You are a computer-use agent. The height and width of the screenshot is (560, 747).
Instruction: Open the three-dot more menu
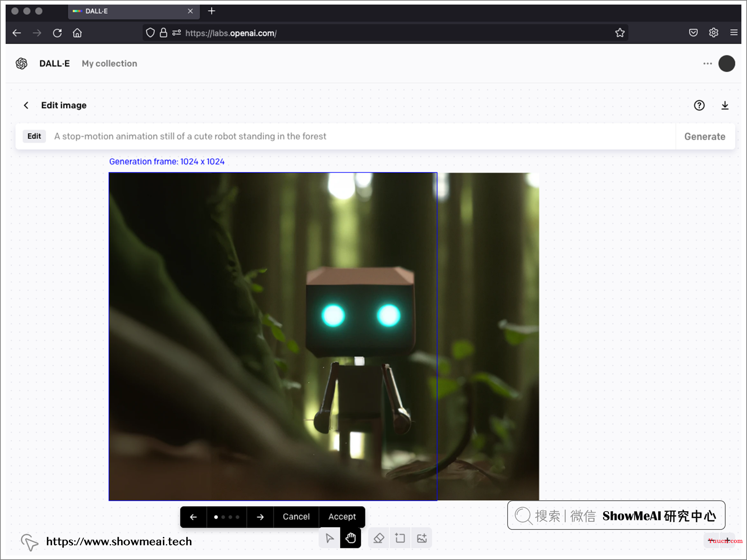pyautogui.click(x=708, y=64)
